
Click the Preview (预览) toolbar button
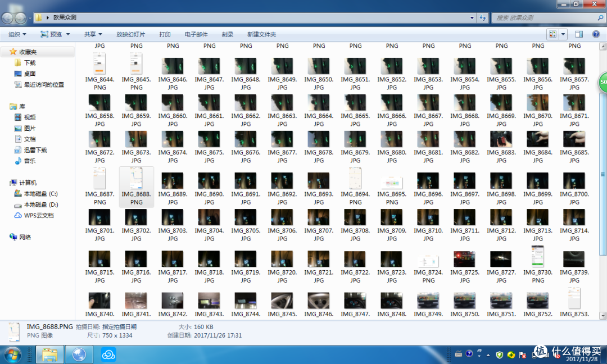pyautogui.click(x=51, y=34)
